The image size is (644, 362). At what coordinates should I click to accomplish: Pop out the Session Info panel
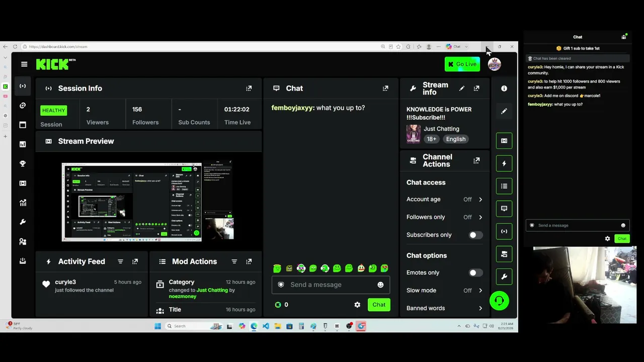[x=249, y=88]
